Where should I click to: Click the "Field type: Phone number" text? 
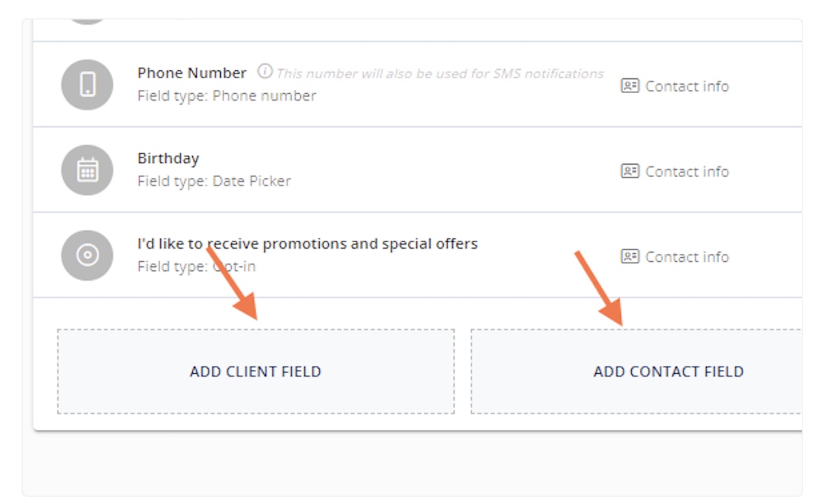click(x=227, y=96)
